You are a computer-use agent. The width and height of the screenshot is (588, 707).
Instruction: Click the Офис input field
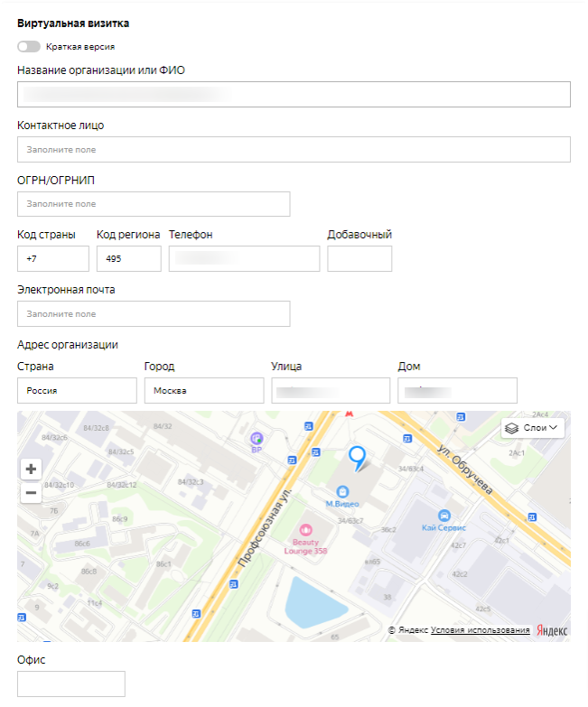pyautogui.click(x=71, y=684)
